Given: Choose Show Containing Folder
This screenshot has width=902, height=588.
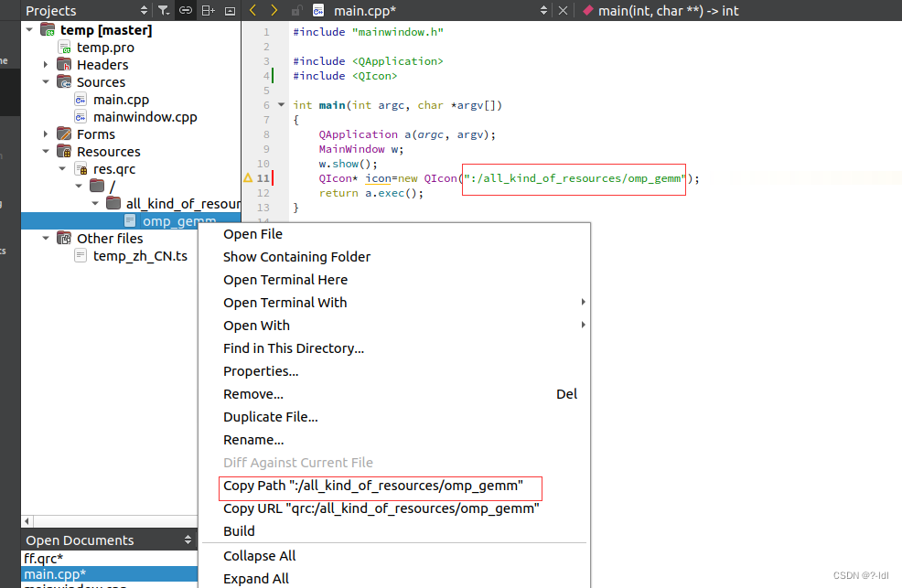Looking at the screenshot, I should pos(394,257).
